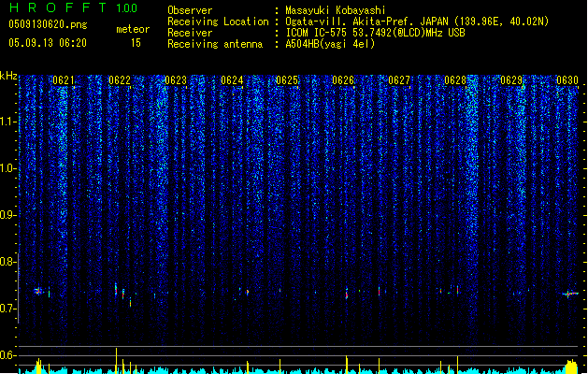Select the ICOM IC-575 53.7492 MHz USB text
588x374 pixels.
tap(376, 33)
